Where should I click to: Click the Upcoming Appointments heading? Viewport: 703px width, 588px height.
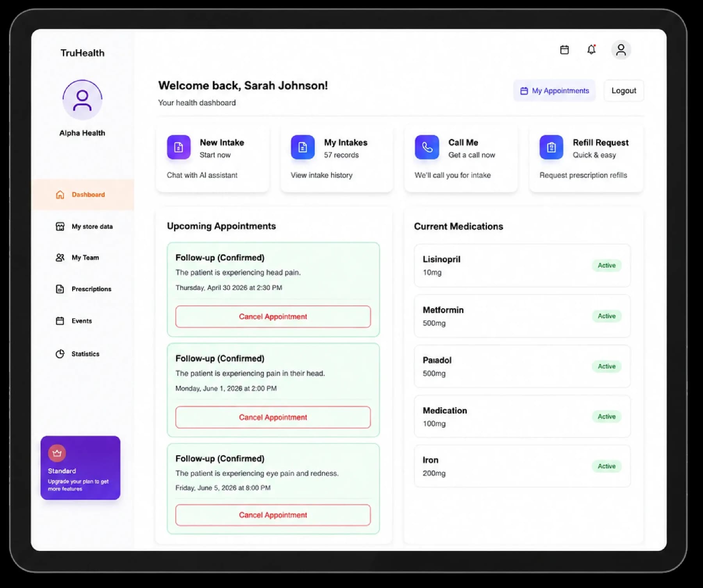(x=221, y=226)
